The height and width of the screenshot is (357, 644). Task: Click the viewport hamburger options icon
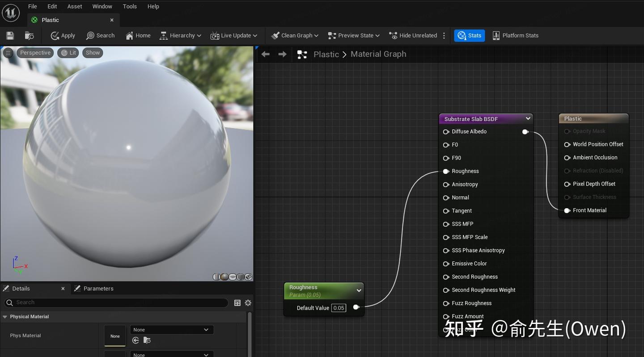8,53
